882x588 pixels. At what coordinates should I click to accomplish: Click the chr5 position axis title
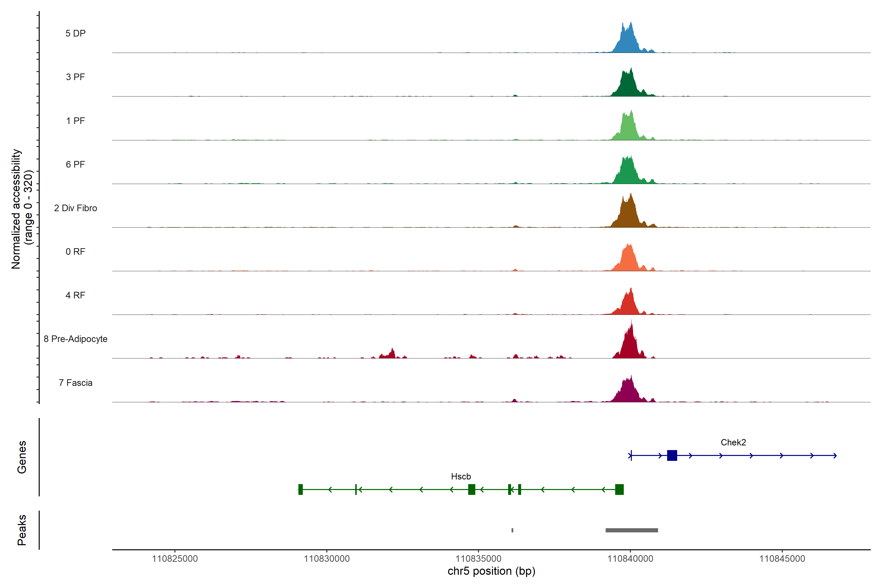(x=491, y=571)
